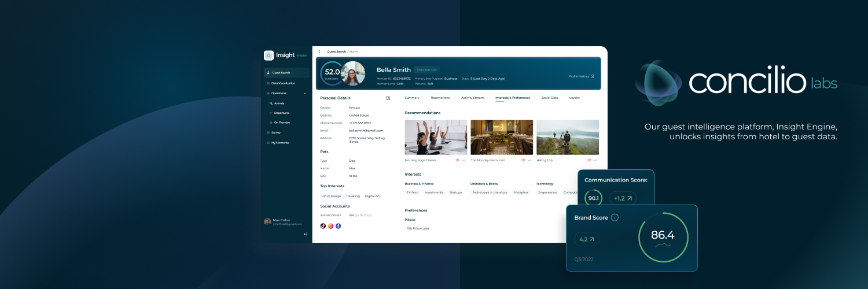The width and height of the screenshot is (868, 289).
Task: Like Morning Yoga Classes with heart icon
Action: tap(457, 160)
